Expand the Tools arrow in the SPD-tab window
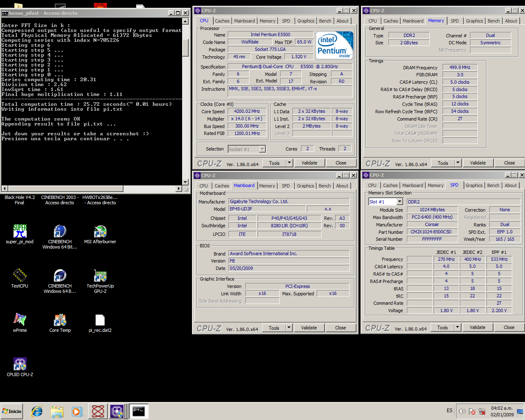This screenshot has width=525, height=420. (457, 327)
